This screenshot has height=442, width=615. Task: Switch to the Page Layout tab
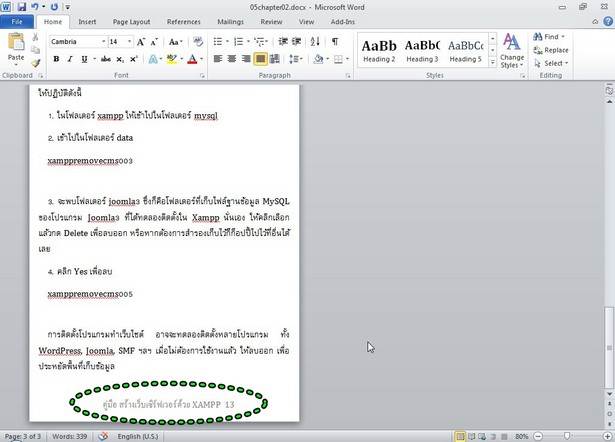[x=131, y=22]
